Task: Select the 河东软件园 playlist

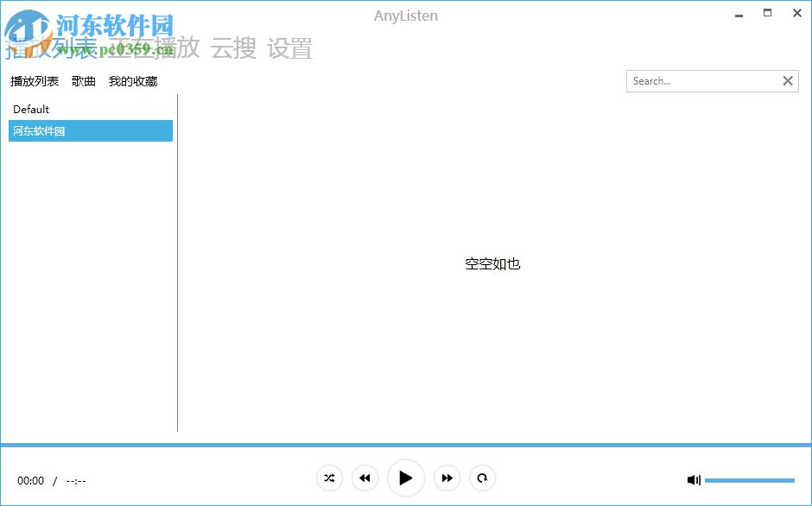Action: (38, 130)
